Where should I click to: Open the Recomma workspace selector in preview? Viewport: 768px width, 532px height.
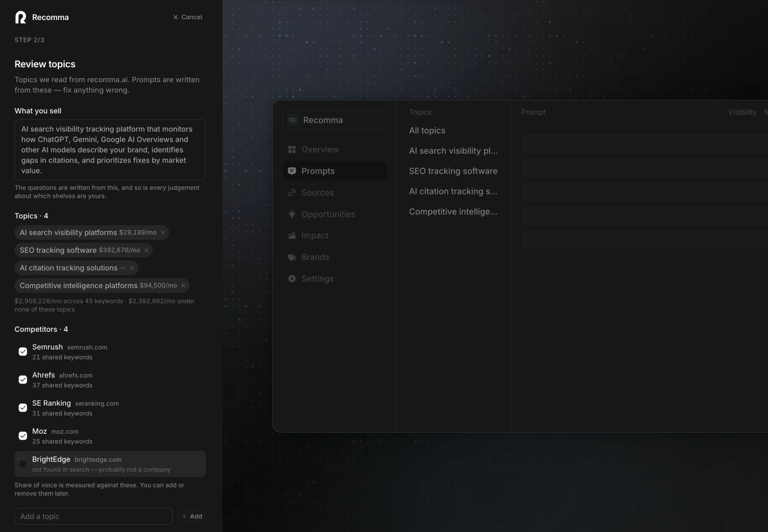[x=334, y=120]
